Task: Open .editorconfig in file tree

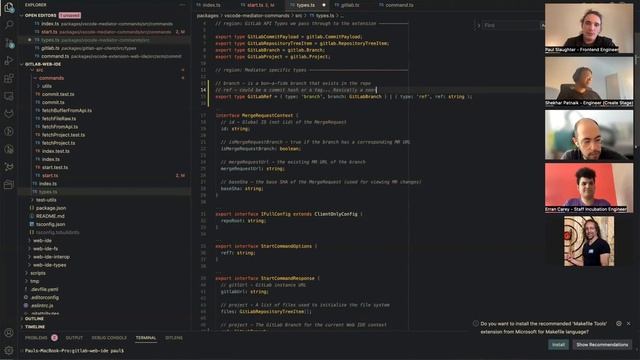Action: 44,298
